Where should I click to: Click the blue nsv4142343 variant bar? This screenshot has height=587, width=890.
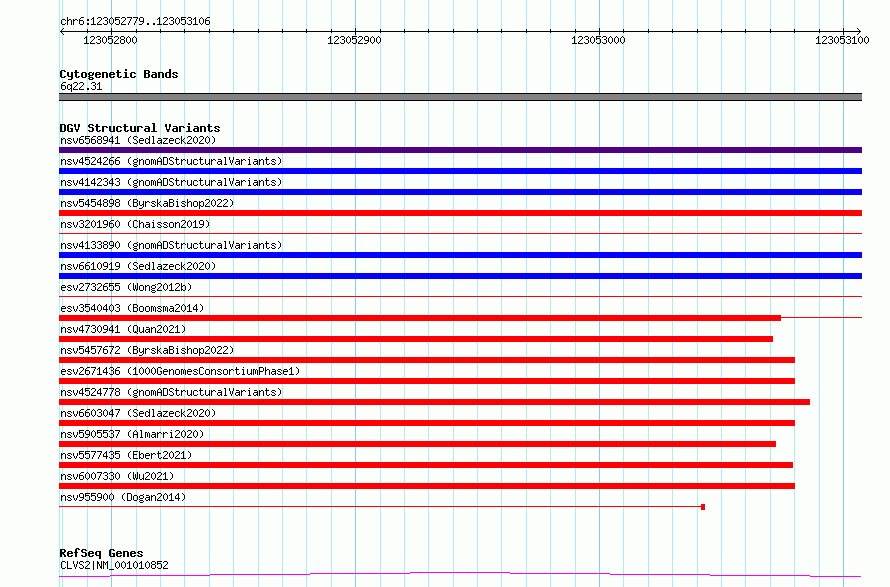460,192
